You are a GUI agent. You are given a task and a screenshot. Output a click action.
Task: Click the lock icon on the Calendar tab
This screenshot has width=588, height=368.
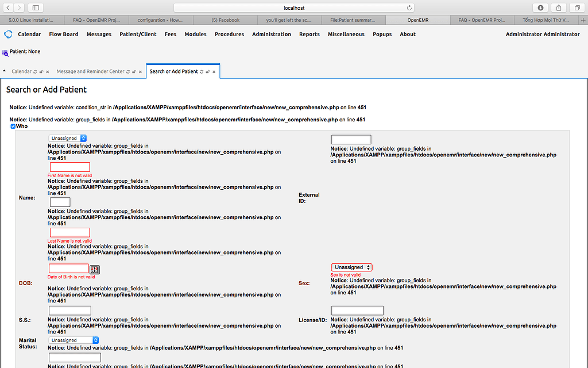pos(41,71)
